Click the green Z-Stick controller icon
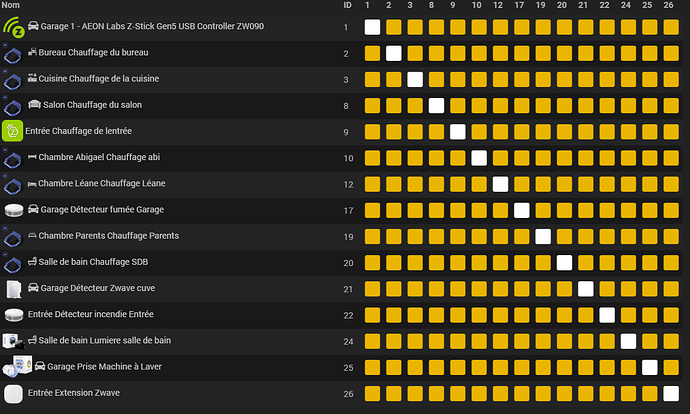690x414 pixels. [13, 25]
